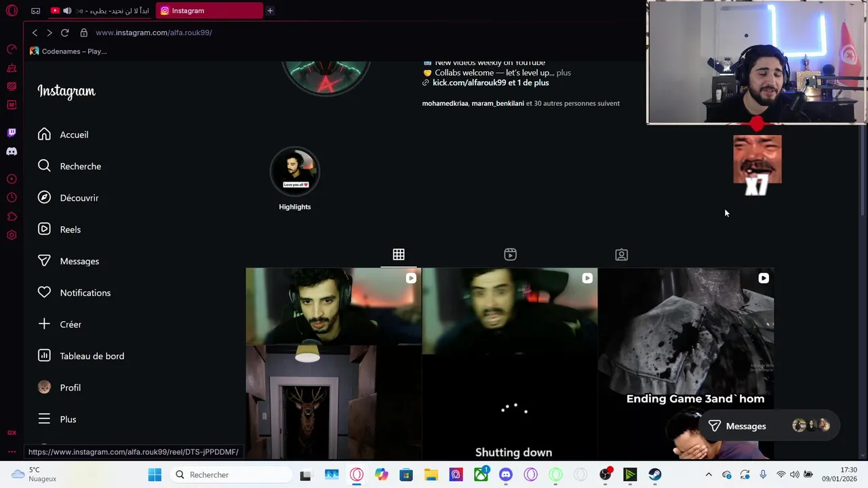Click the taskbar Rechercher search box

coord(231,475)
